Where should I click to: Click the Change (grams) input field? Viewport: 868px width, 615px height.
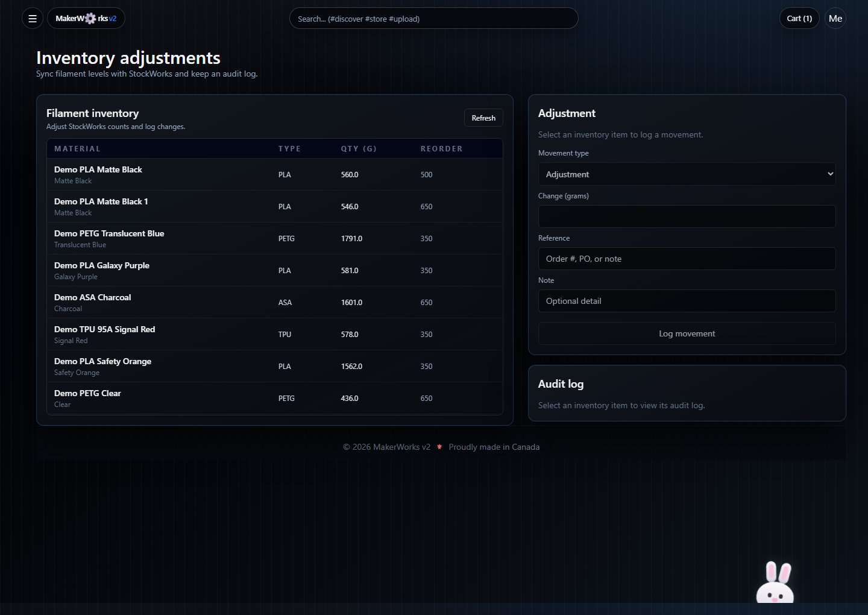687,216
